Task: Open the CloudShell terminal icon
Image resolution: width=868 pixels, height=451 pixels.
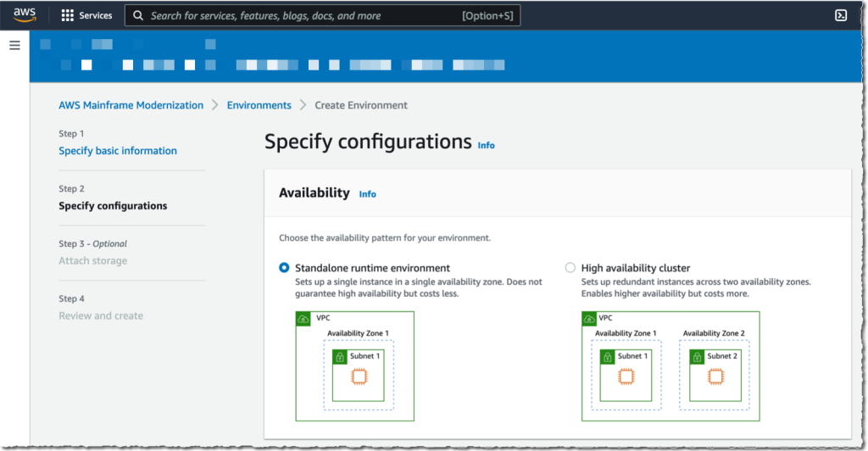Action: [840, 15]
